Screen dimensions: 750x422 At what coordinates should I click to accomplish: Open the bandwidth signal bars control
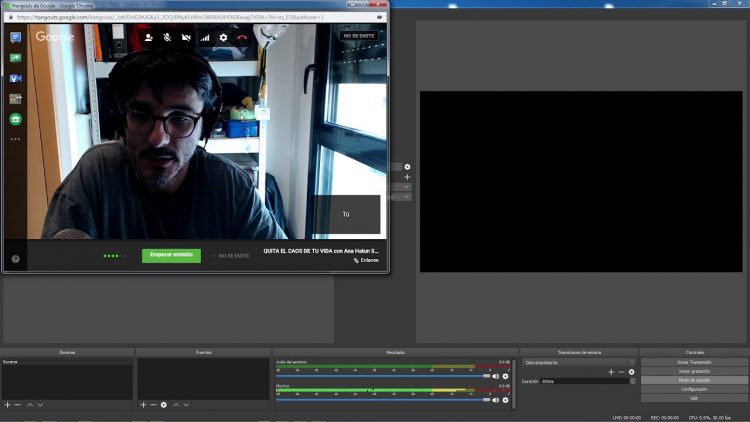(x=205, y=37)
